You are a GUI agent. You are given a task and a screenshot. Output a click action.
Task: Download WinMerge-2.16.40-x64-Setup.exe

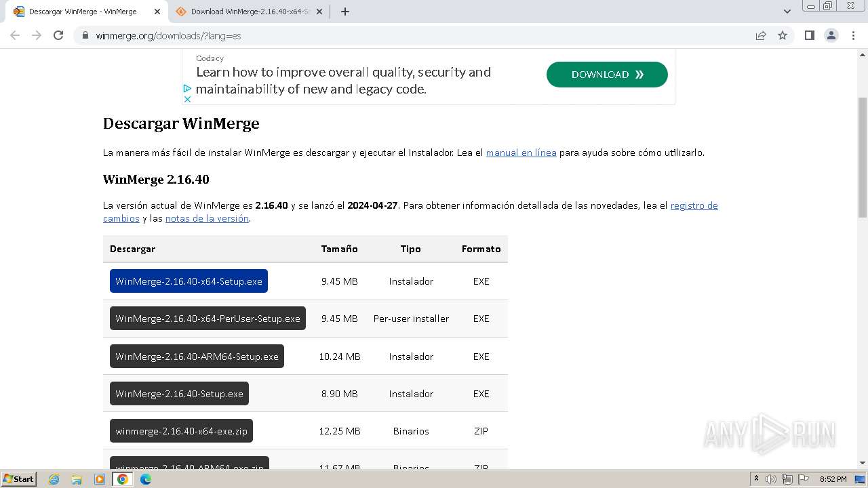coord(189,281)
